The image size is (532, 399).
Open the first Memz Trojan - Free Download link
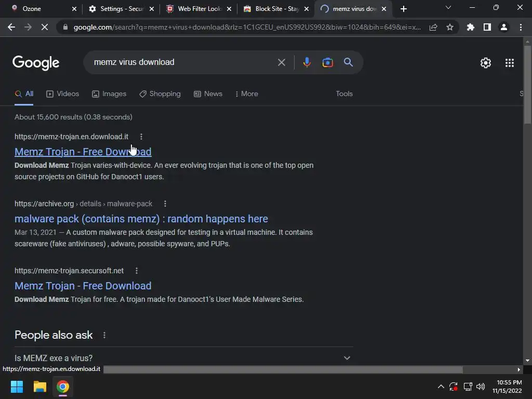tap(83, 152)
